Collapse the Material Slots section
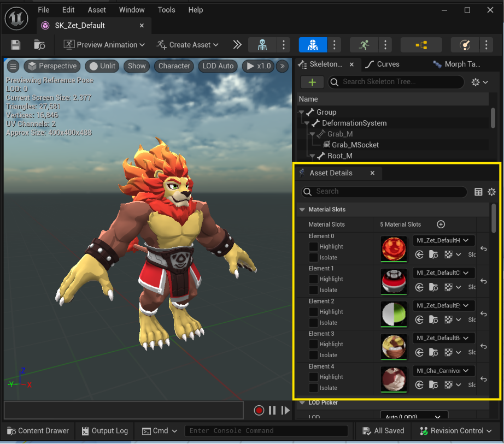Viewport: 504px width, 444px height. pos(302,210)
